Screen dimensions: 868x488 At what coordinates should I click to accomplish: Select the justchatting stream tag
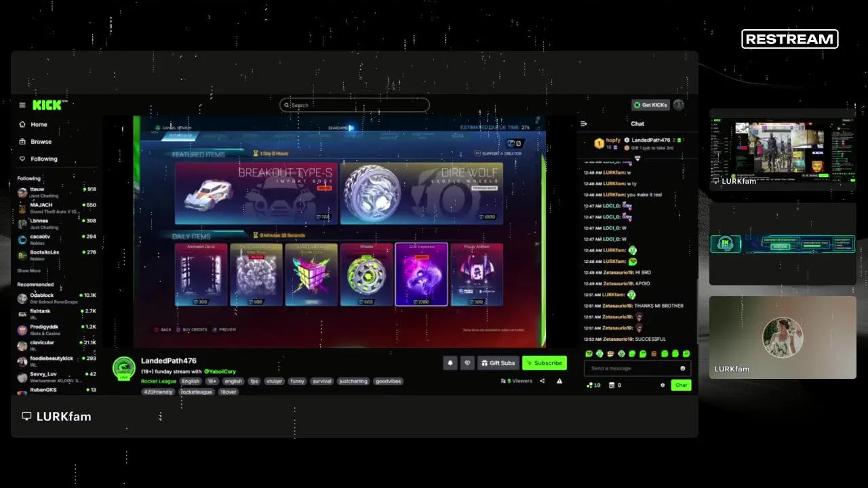[353, 381]
